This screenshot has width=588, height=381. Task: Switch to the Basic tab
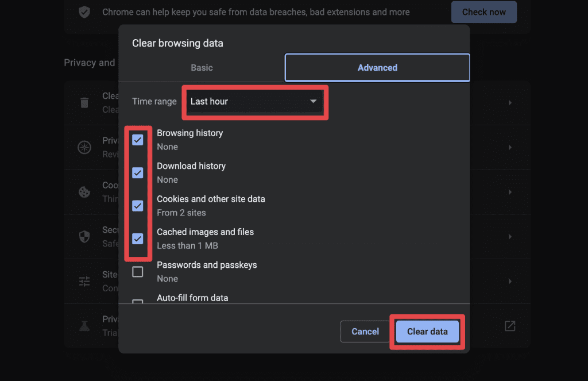tap(202, 68)
